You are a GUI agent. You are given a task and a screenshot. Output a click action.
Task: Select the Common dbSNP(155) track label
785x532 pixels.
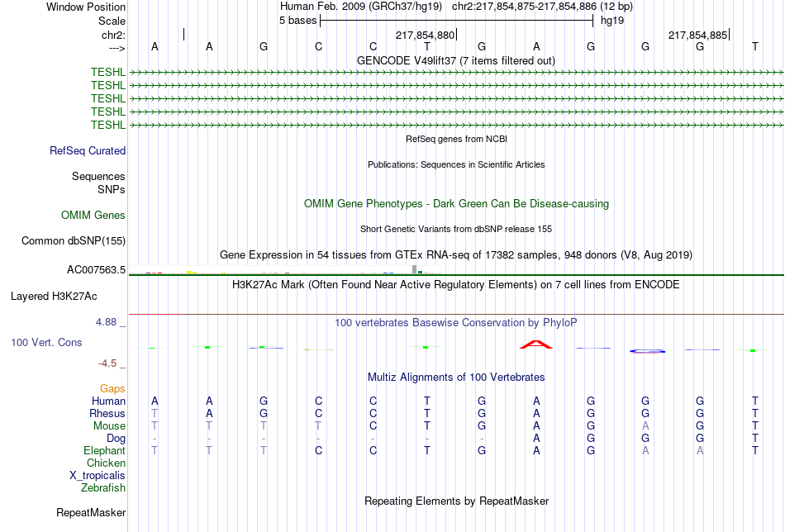[x=74, y=240]
